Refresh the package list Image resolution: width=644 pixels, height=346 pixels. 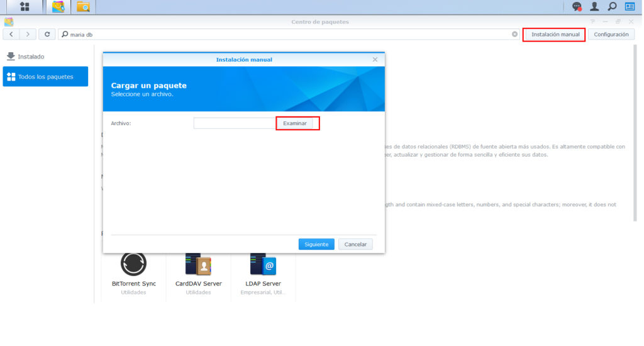[47, 35]
